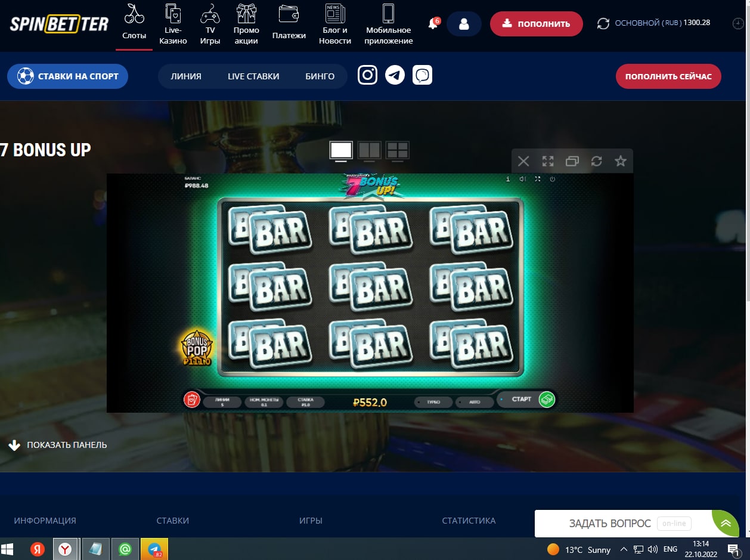Viewport: 750px width, 560px height.
Task: Open the Основной (RUB) account balance
Action: point(662,23)
